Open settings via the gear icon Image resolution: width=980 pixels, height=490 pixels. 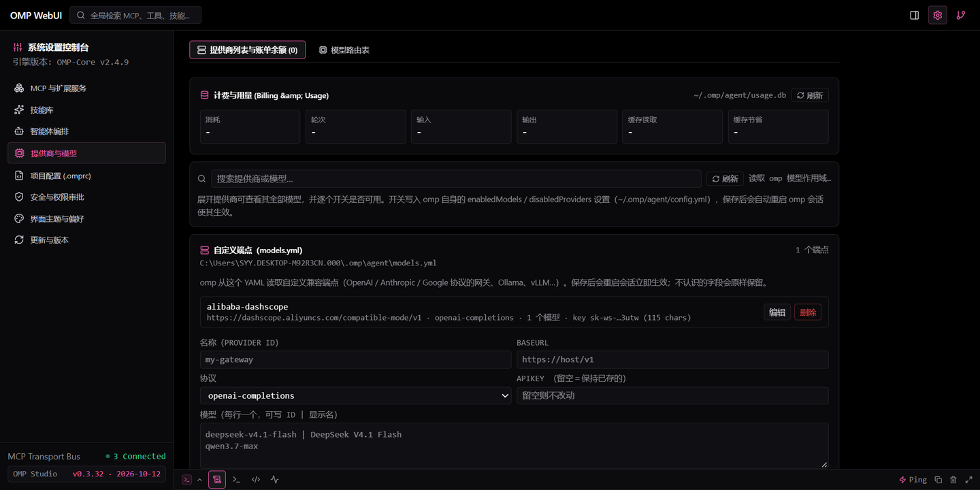point(938,15)
